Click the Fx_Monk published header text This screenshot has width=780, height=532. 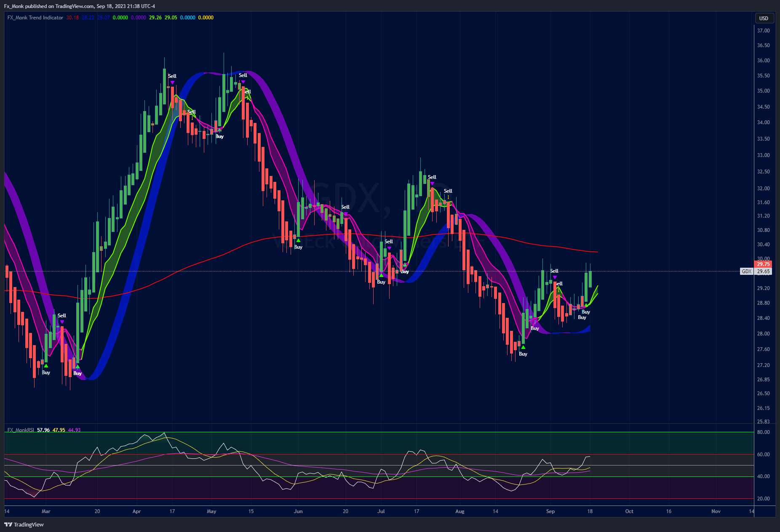(x=80, y=6)
